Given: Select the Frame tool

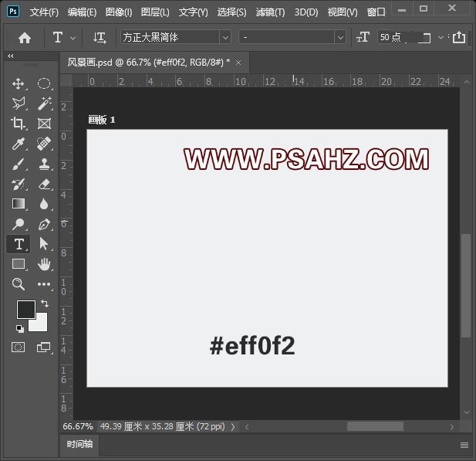Looking at the screenshot, I should point(44,124).
